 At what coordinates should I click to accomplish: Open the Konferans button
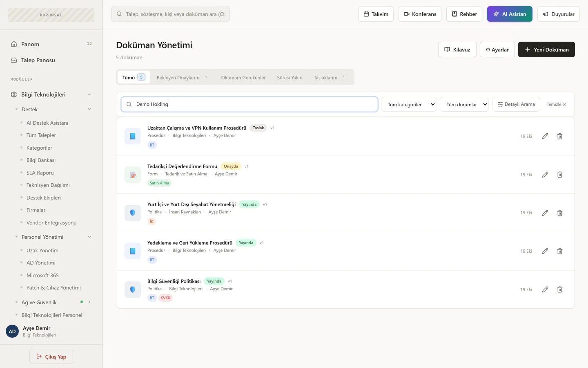[x=420, y=14]
